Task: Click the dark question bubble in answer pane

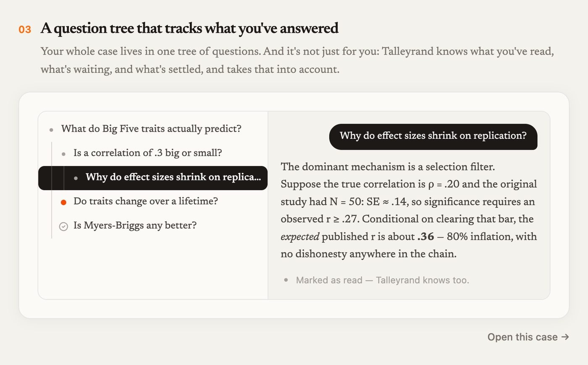Action: point(433,137)
